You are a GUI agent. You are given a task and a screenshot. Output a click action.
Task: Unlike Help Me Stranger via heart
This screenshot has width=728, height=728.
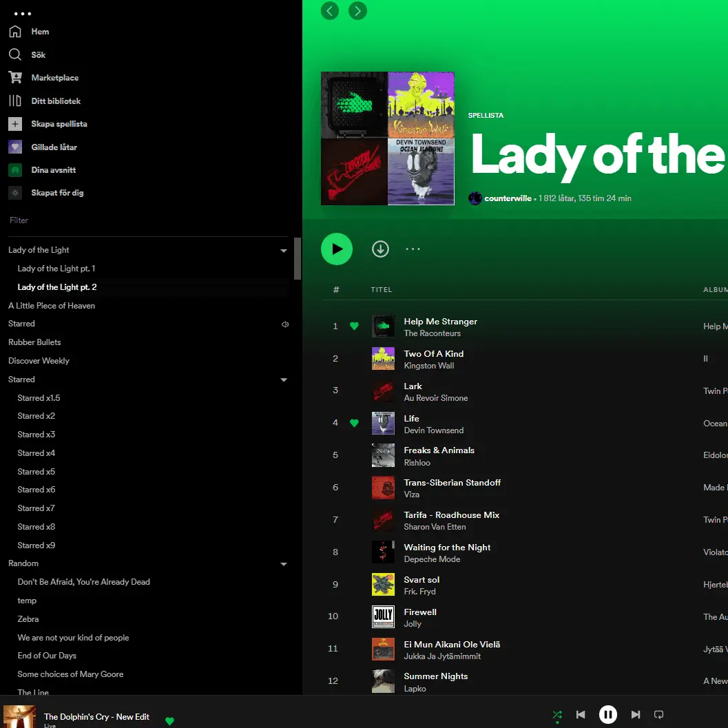coord(354,326)
